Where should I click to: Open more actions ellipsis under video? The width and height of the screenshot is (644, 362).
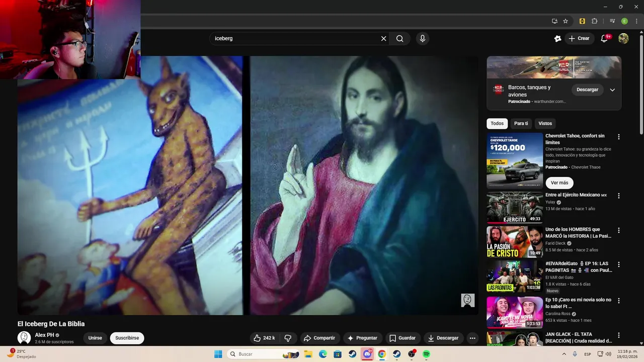(x=472, y=338)
